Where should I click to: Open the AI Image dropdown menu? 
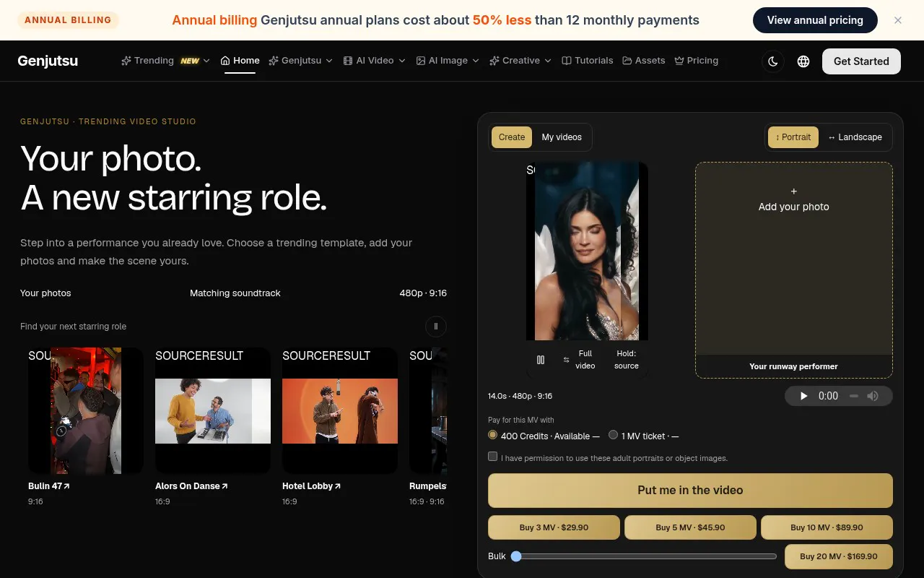coord(448,61)
